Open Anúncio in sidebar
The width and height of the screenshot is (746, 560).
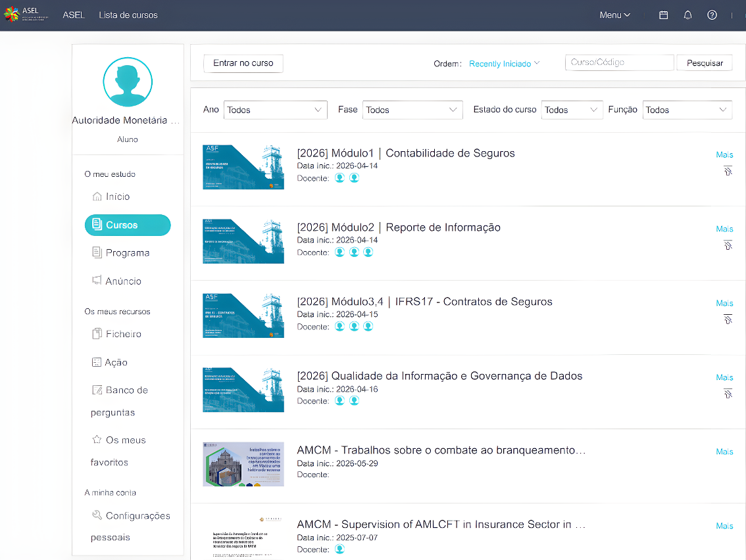click(x=123, y=281)
